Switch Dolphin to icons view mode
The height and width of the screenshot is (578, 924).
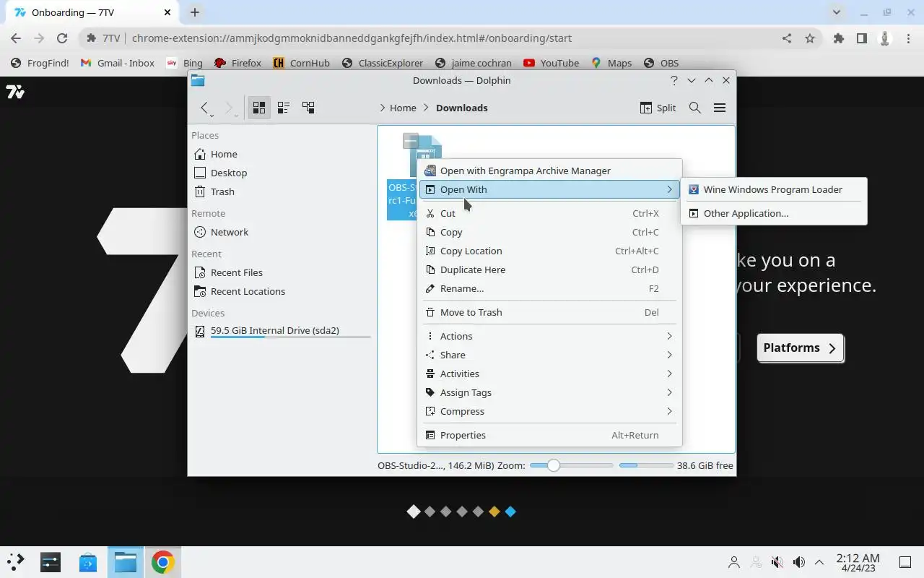(258, 108)
